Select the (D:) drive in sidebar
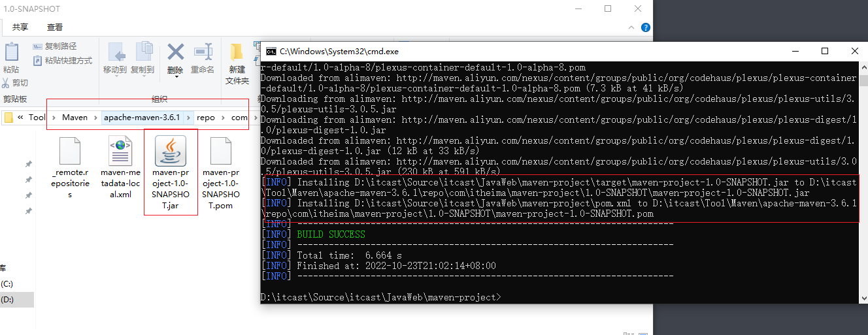 tap(7, 300)
